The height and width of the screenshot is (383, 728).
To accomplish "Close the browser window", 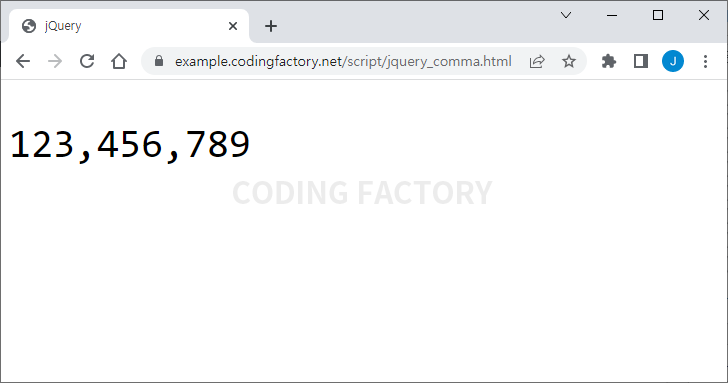I will point(704,15).
